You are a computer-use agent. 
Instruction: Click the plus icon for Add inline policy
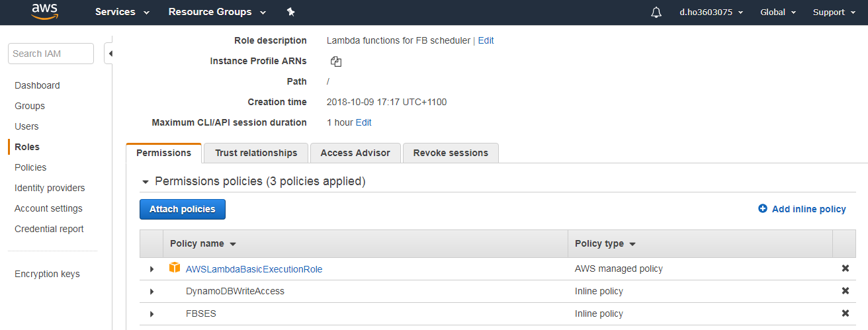[763, 208]
